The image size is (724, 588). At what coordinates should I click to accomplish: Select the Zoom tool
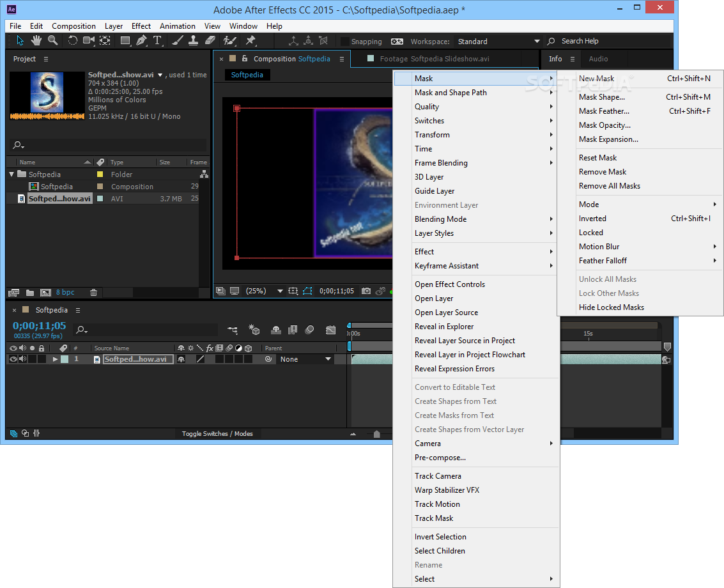pos(53,40)
